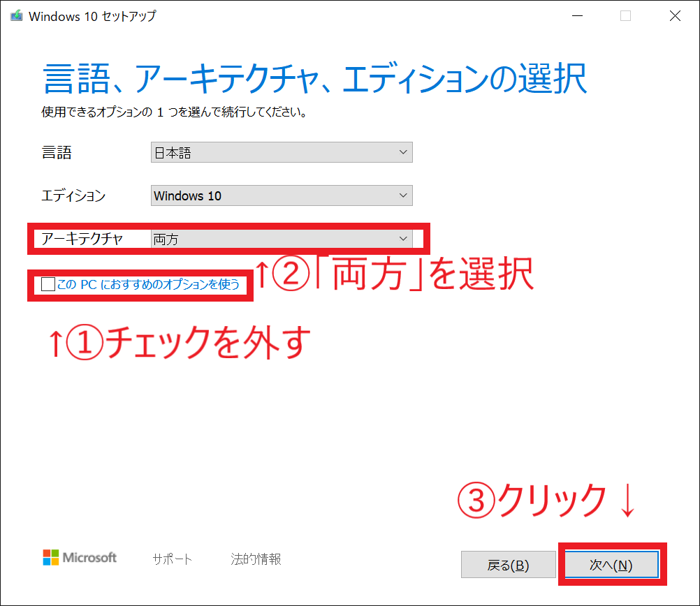Uncheck 'この PC におすすめのオプションを使う' checkbox
Image resolution: width=700 pixels, height=606 pixels.
coord(48,284)
